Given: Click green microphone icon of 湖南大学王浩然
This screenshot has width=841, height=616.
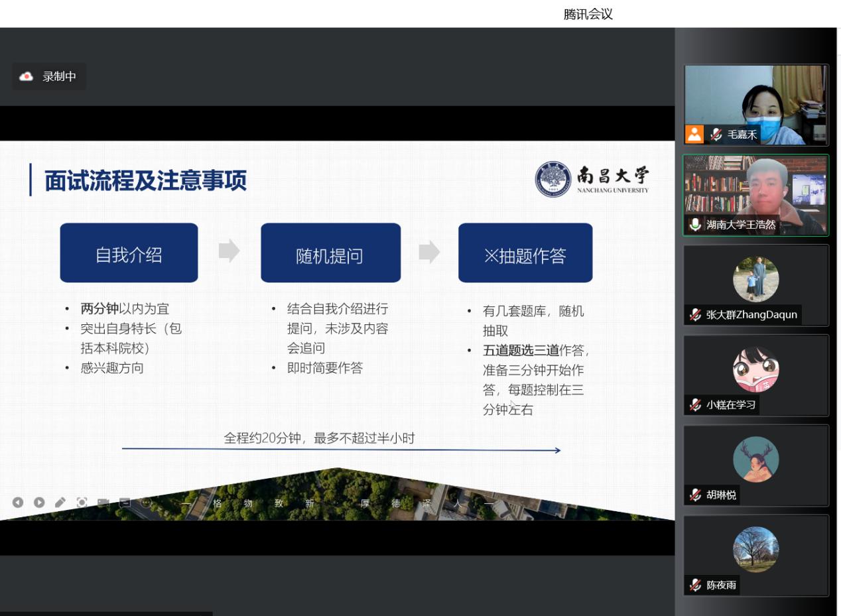Looking at the screenshot, I should pos(694,225).
